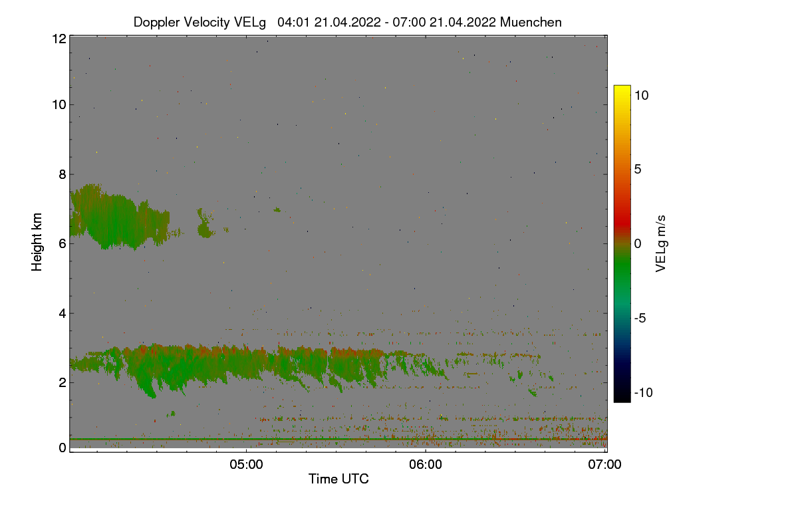Select the 05:00 time axis label

(246, 465)
